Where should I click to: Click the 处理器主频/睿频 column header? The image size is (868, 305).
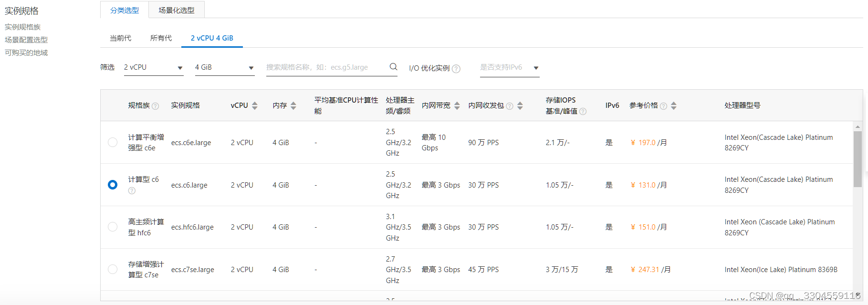400,105
